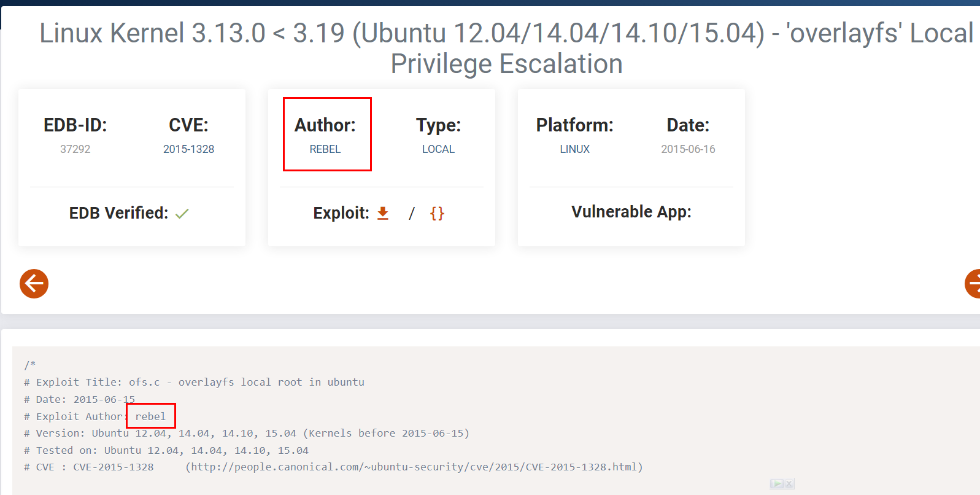Click the Platform heading
980x495 pixels.
574,125
